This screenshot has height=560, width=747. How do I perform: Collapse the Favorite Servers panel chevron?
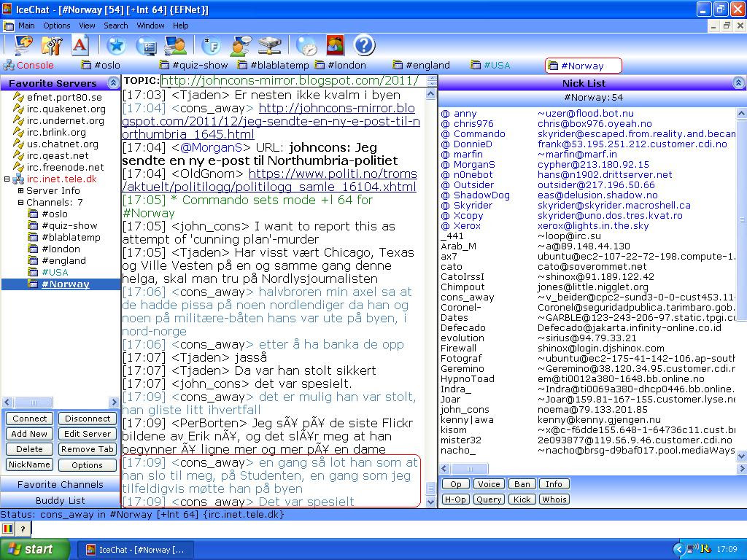113,83
